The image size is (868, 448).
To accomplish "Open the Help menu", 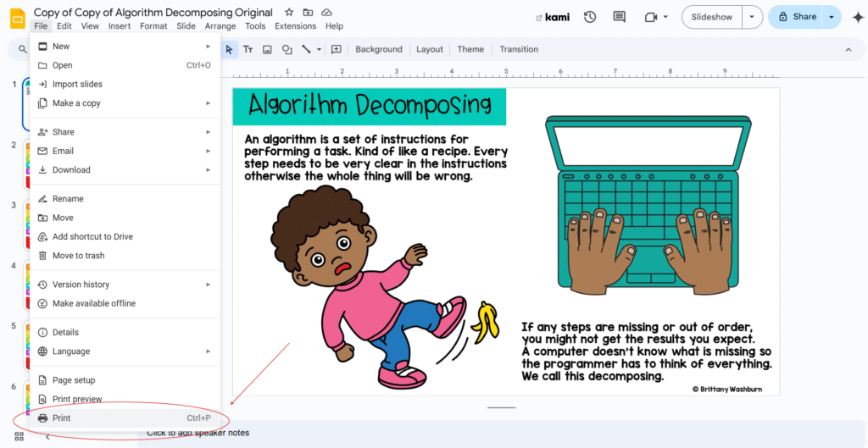I will [x=334, y=26].
